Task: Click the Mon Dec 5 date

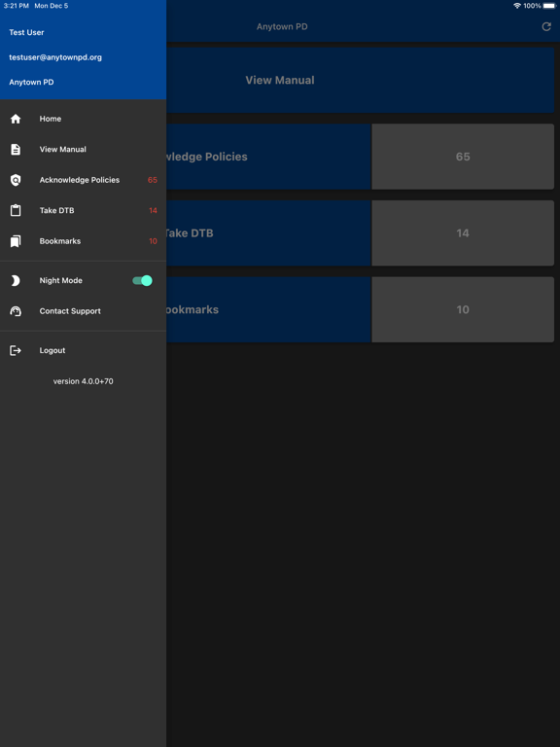Action: tap(52, 6)
